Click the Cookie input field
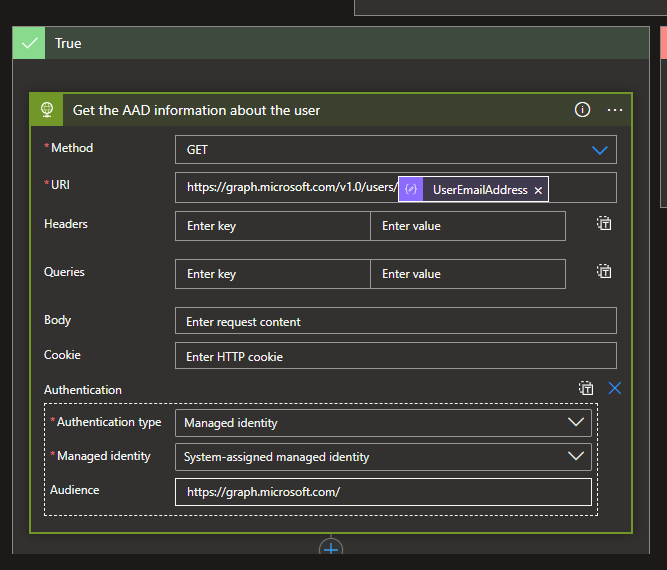The image size is (667, 570). click(396, 356)
